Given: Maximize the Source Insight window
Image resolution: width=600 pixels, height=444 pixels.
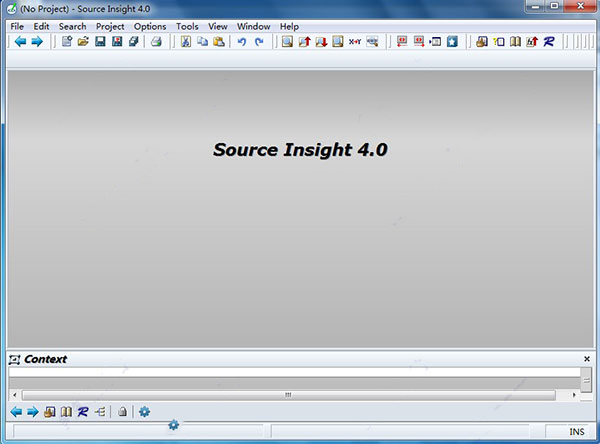Looking at the screenshot, I should tap(554, 7).
